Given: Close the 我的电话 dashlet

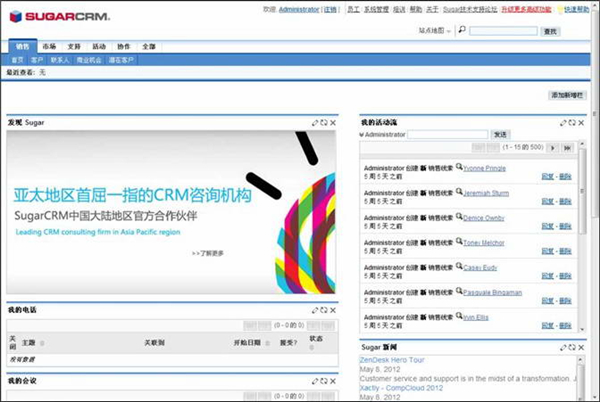Looking at the screenshot, I should click(333, 311).
